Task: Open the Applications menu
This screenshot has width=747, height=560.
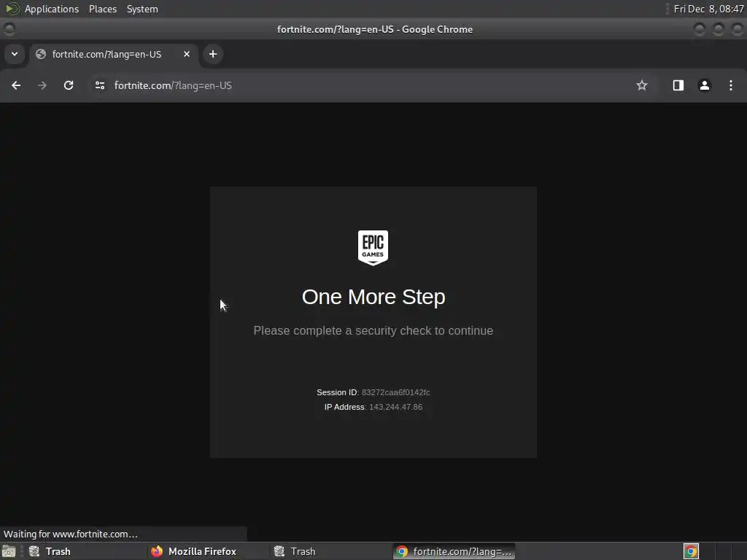Action: point(52,9)
